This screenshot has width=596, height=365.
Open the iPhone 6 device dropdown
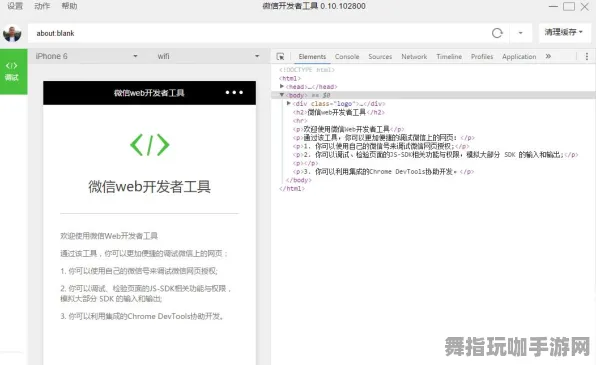87,56
